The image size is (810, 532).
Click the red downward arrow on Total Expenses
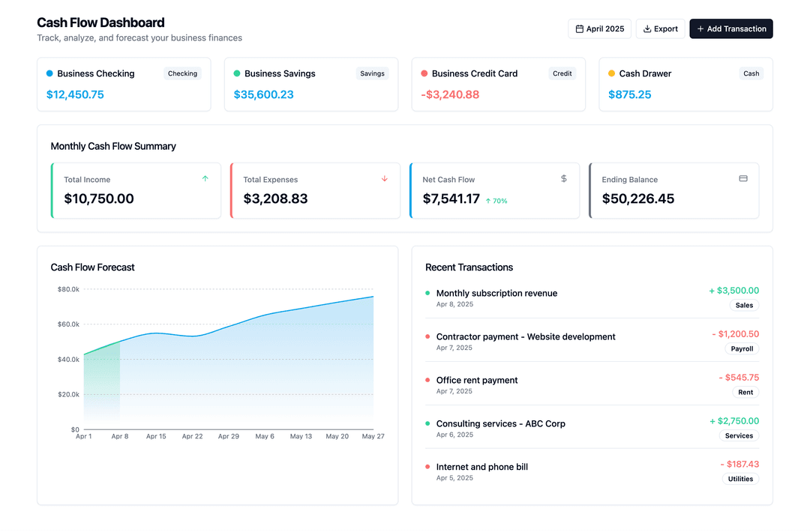(385, 178)
